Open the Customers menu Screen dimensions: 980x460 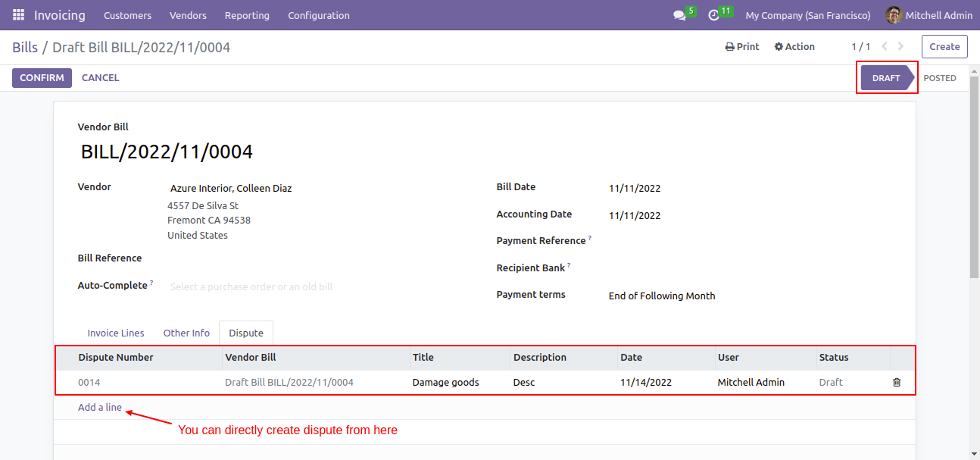pyautogui.click(x=127, y=15)
